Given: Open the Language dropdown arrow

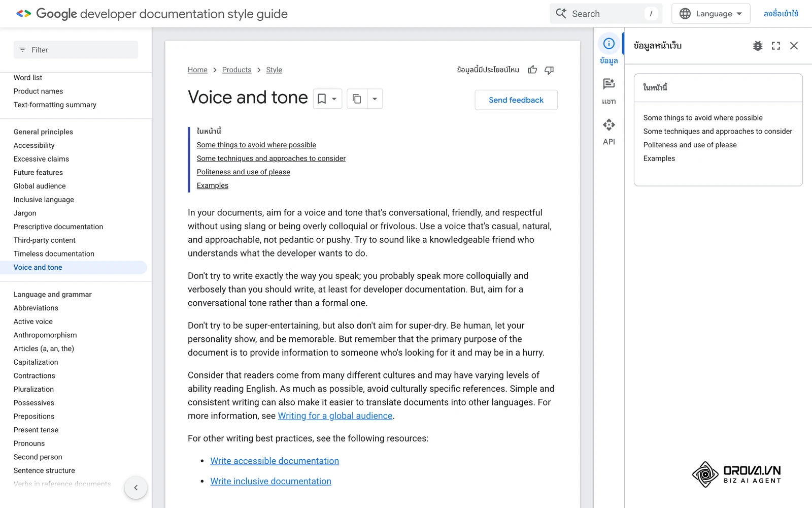Looking at the screenshot, I should pyautogui.click(x=739, y=14).
